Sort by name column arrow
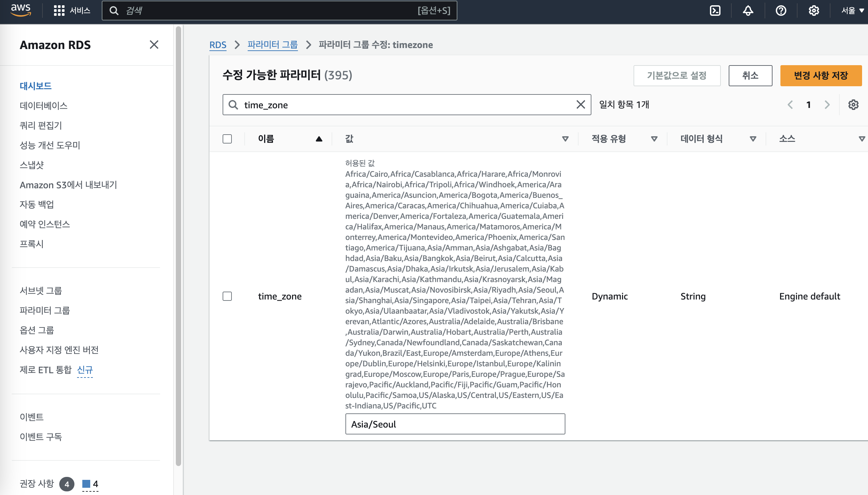Viewport: 868px width, 495px height. pos(319,139)
